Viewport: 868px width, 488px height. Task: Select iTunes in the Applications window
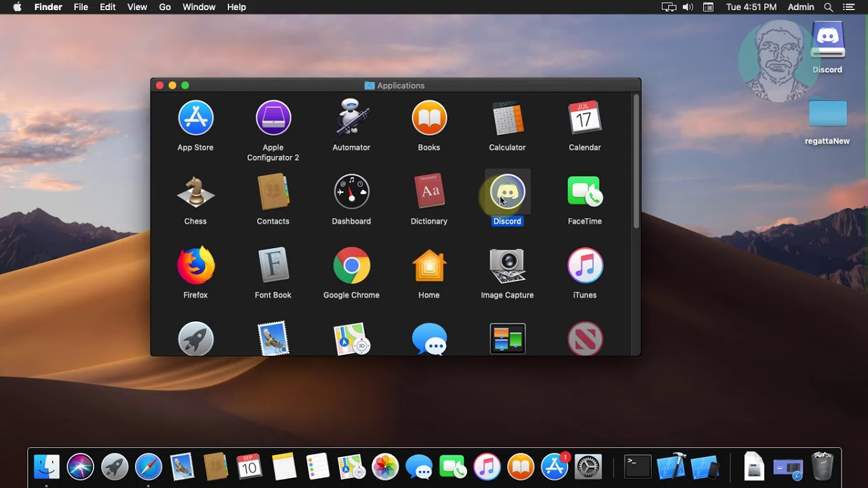[x=585, y=266]
